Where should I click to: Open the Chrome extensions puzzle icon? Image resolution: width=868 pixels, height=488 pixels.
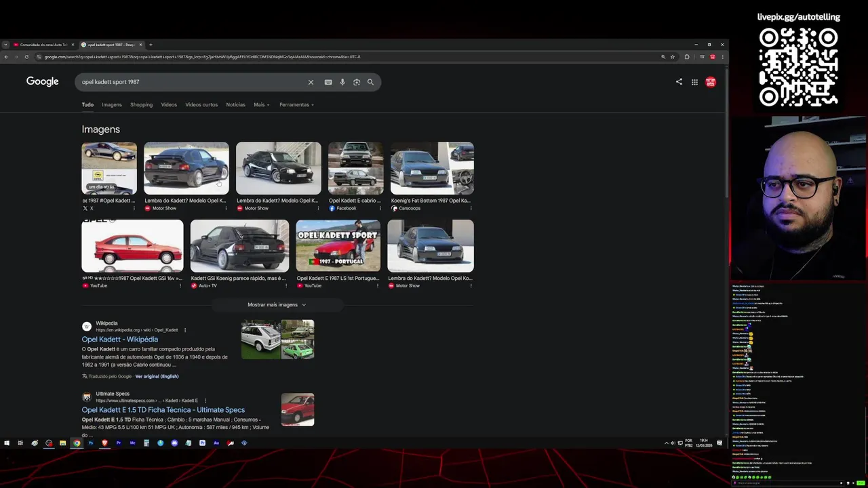687,57
